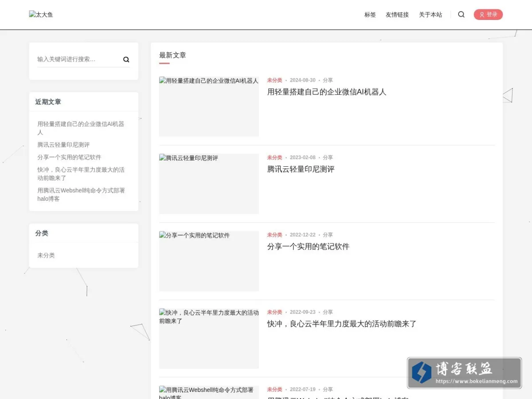Screen dimensions: 532x399
Task: Click 分享 next to 2024-08-30
Action: point(328,80)
